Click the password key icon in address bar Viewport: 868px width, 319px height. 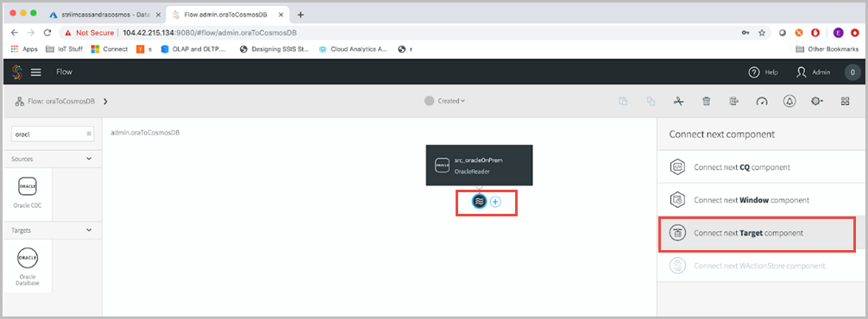point(745,33)
